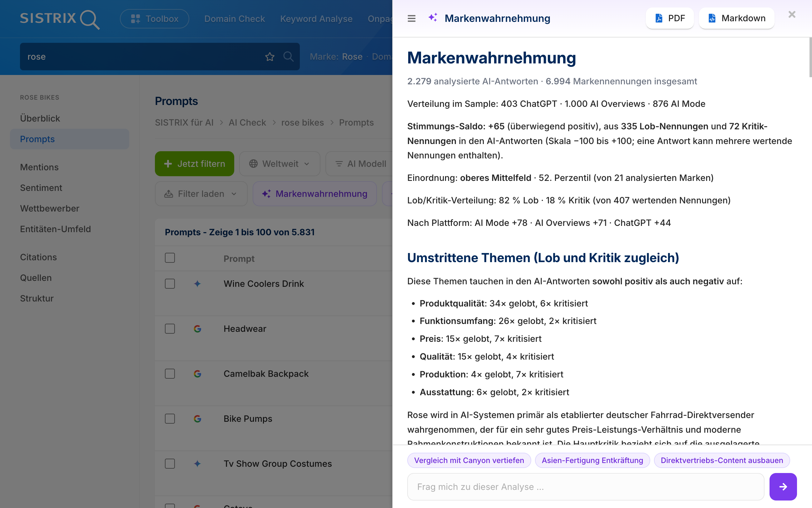
Task: Click the favorite star icon in search bar
Action: tap(270, 57)
